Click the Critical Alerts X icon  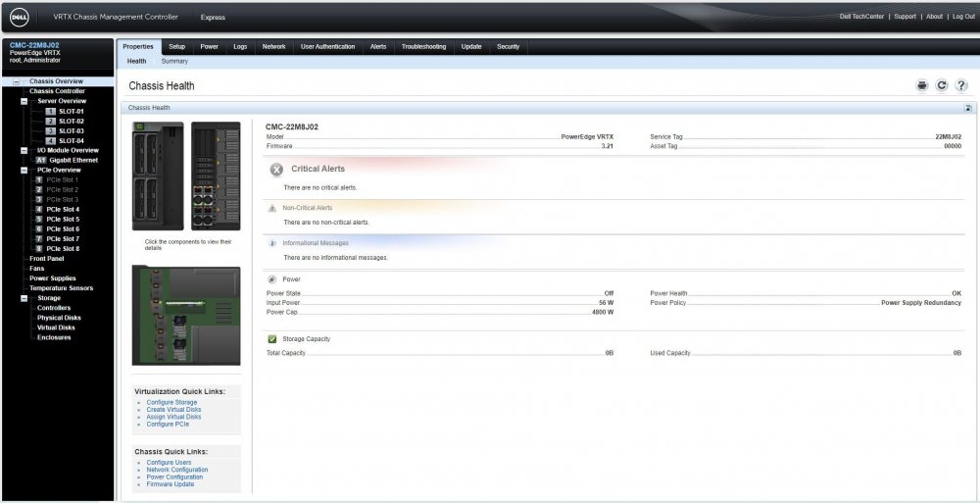click(x=276, y=170)
